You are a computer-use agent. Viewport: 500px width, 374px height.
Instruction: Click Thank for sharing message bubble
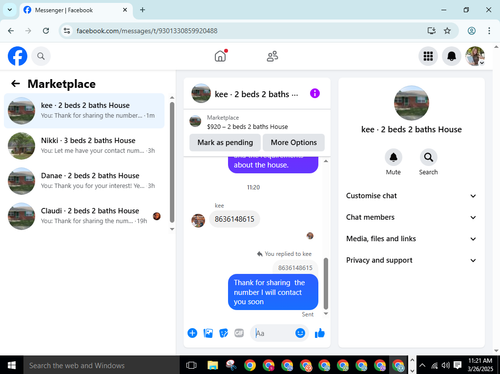tap(273, 292)
